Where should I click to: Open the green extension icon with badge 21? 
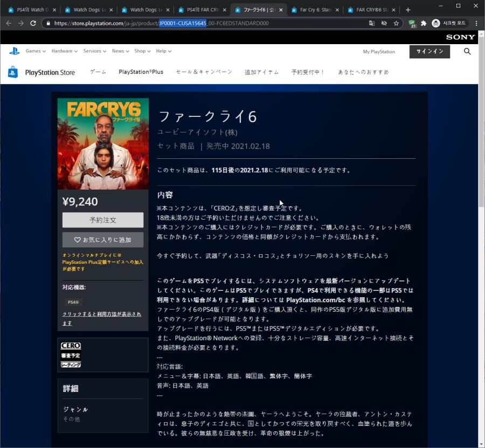click(412, 24)
